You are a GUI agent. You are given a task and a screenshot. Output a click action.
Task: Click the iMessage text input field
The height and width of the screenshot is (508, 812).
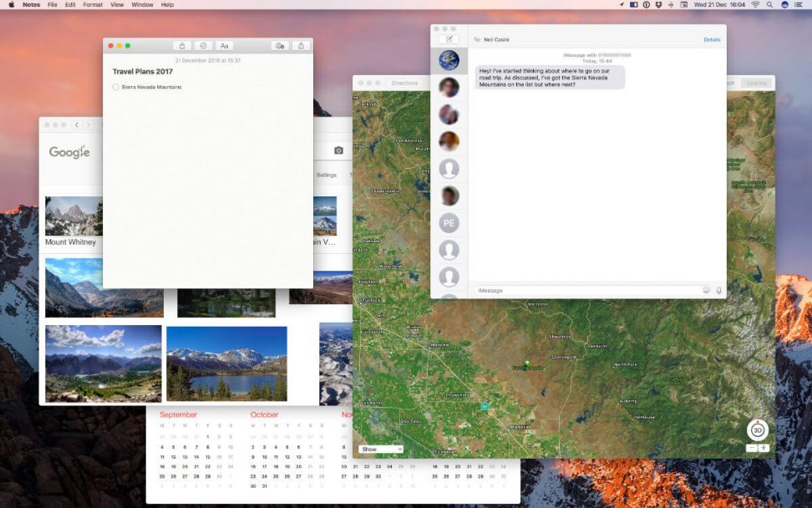tap(585, 290)
